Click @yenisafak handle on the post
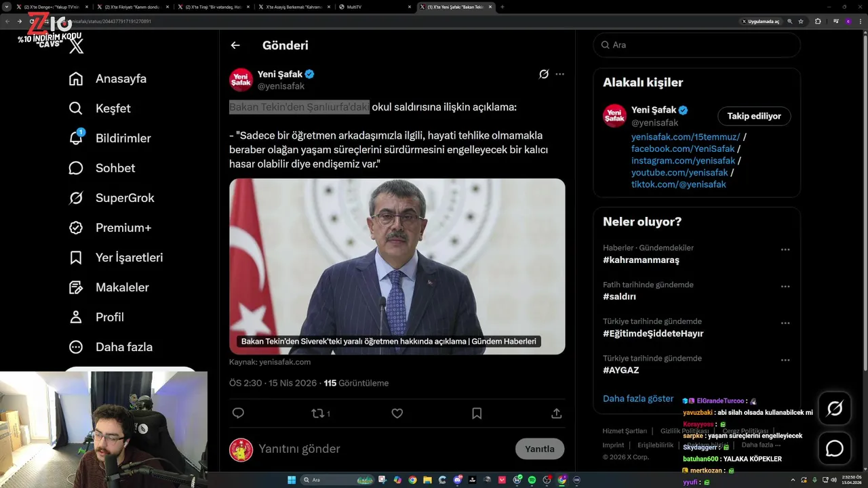868x488 pixels. click(x=281, y=86)
